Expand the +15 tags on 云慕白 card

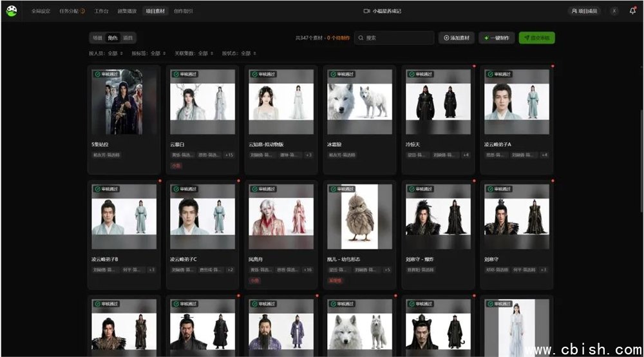tap(229, 155)
